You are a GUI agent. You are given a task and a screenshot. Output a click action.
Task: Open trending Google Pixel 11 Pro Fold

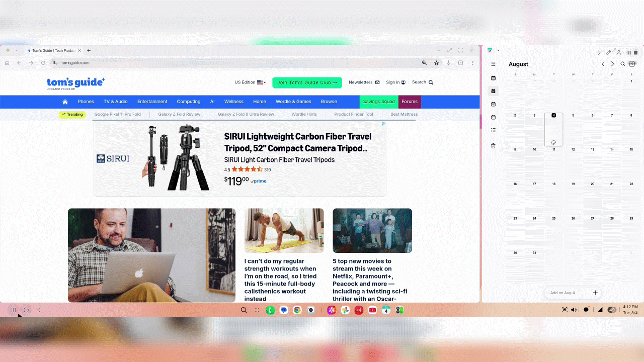[118, 114]
